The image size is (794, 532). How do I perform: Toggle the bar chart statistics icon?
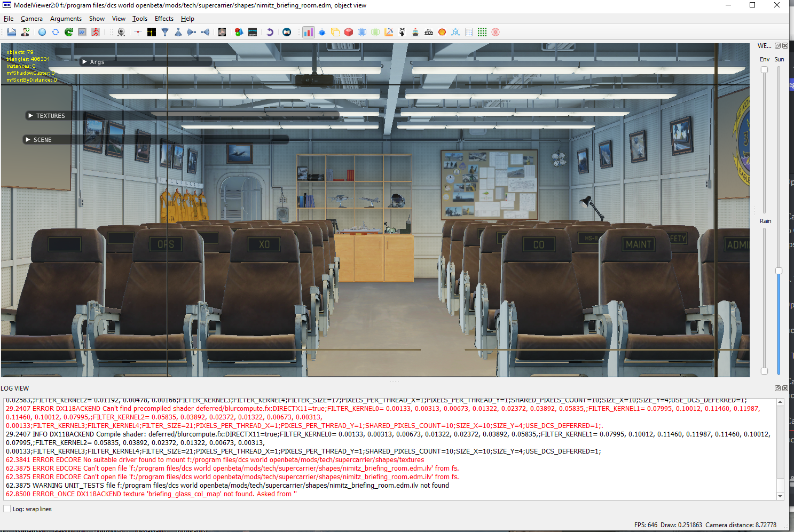309,32
